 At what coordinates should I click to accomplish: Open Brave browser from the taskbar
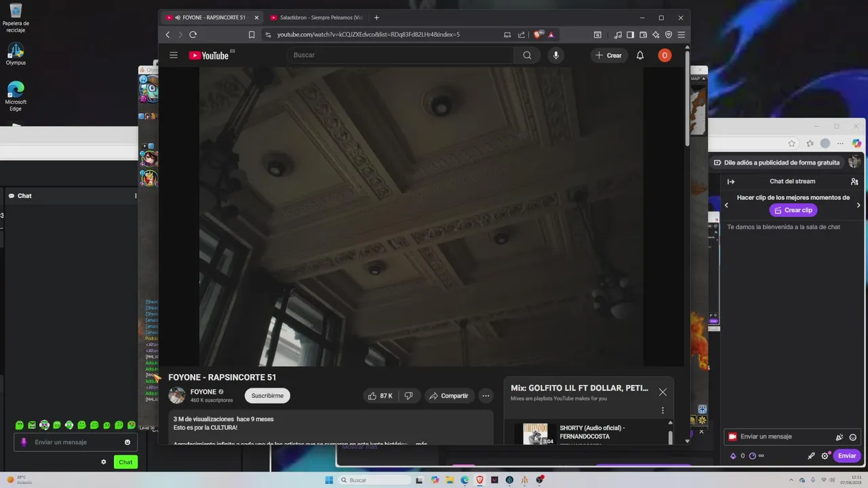[480, 480]
